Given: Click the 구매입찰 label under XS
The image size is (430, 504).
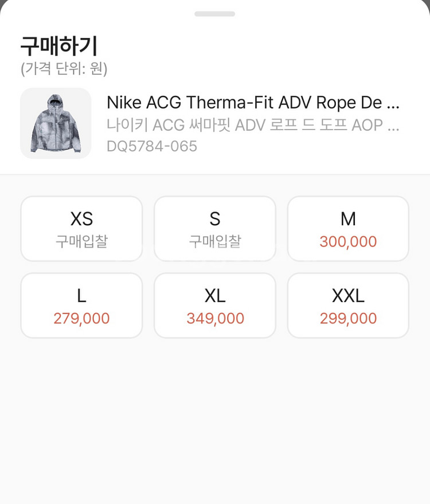Looking at the screenshot, I should (x=81, y=241).
